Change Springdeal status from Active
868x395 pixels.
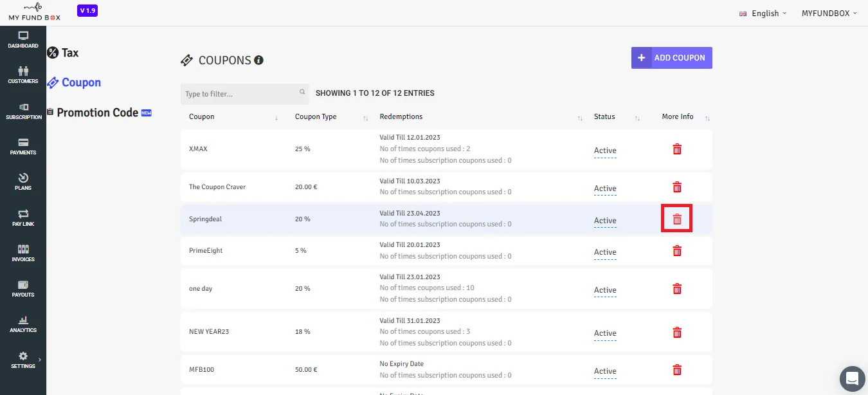pyautogui.click(x=605, y=221)
